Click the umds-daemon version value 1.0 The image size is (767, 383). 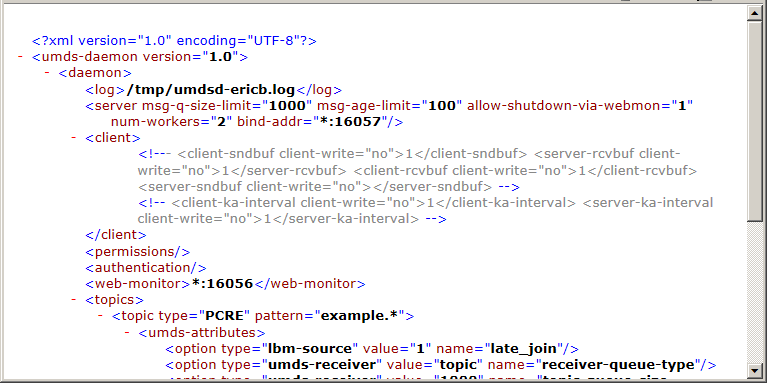(x=220, y=57)
